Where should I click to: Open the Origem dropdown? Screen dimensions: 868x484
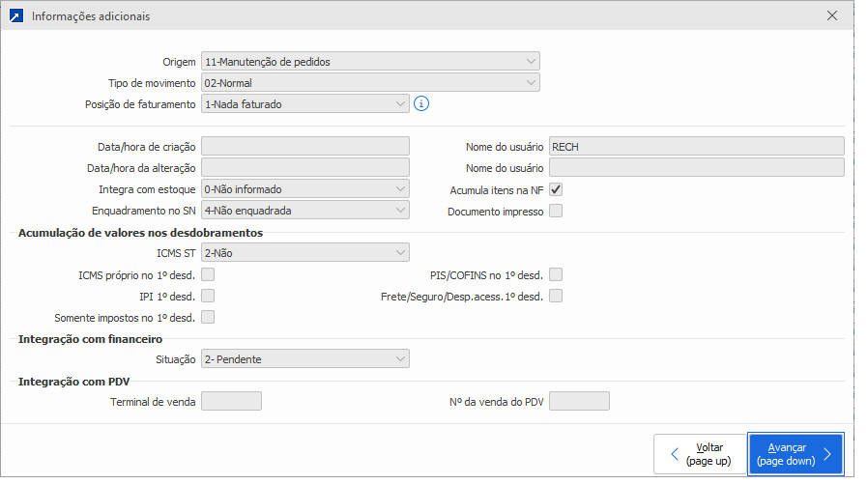(370, 62)
